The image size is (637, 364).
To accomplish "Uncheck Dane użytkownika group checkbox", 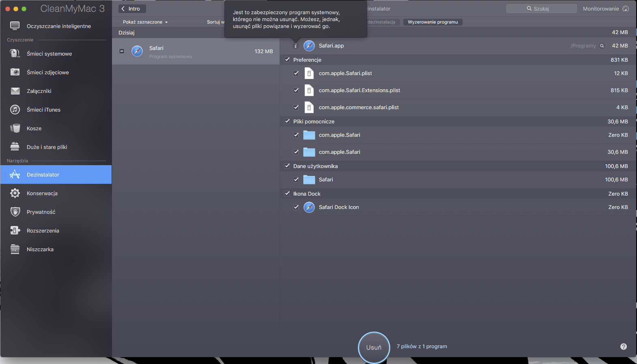I will 287,166.
